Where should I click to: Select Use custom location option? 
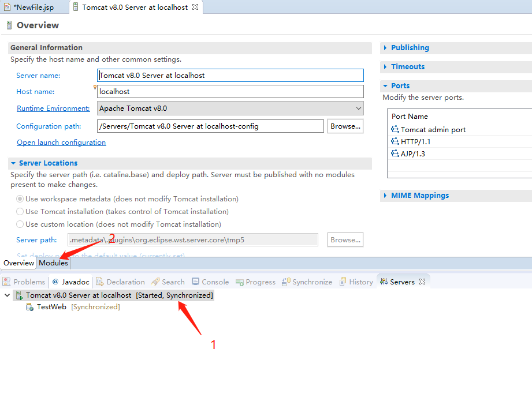coord(19,224)
